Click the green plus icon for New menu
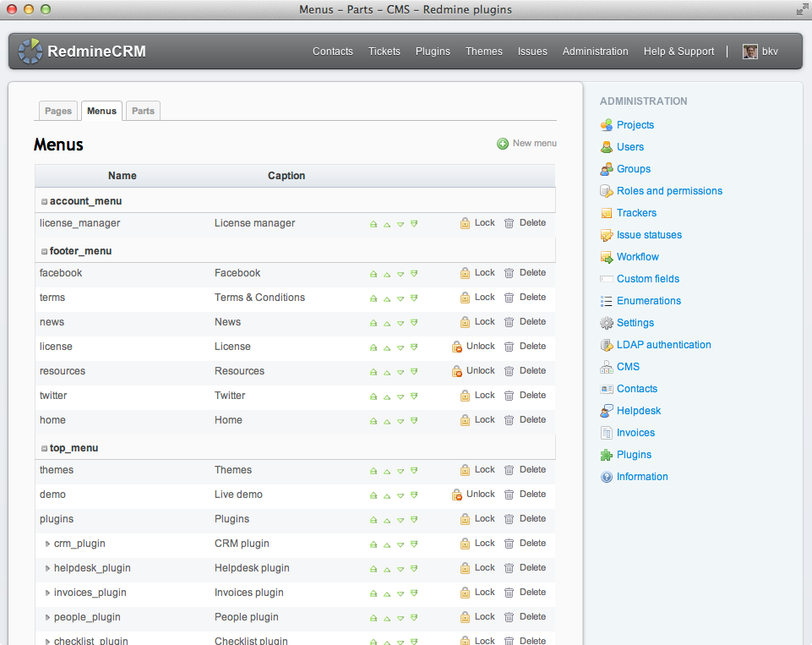 pos(503,144)
